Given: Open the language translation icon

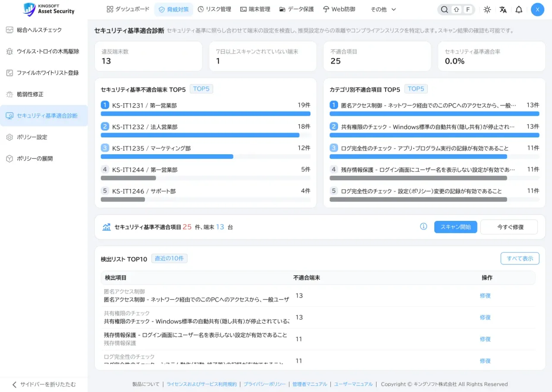Looking at the screenshot, I should point(503,9).
